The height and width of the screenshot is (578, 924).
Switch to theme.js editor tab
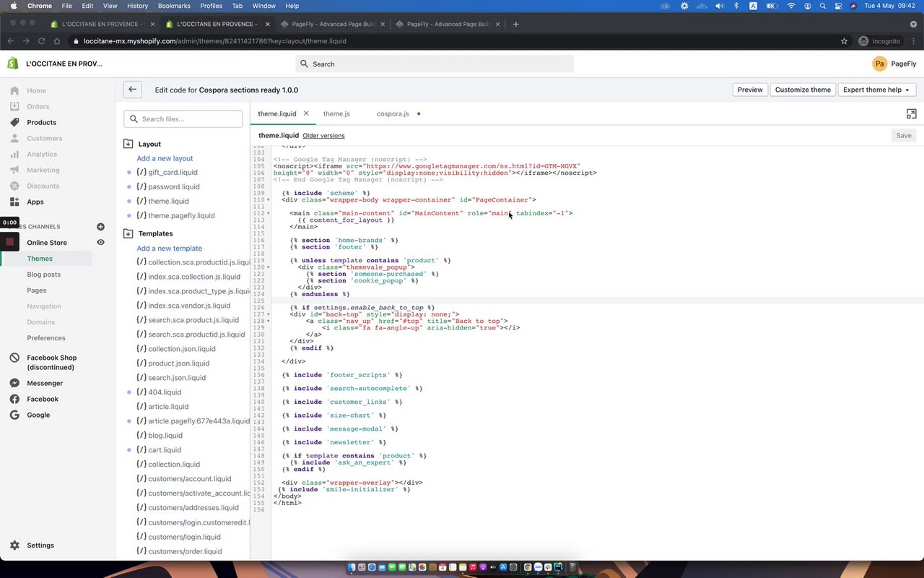(336, 113)
